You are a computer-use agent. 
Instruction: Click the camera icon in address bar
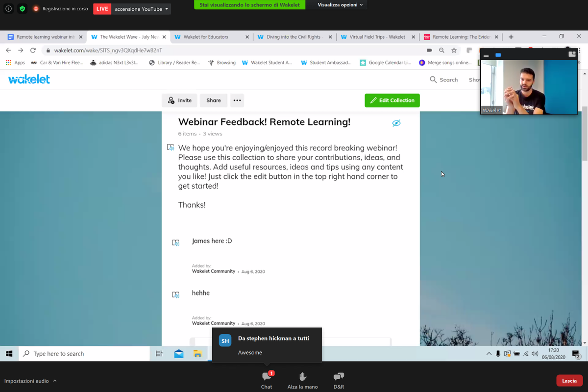pyautogui.click(x=429, y=50)
